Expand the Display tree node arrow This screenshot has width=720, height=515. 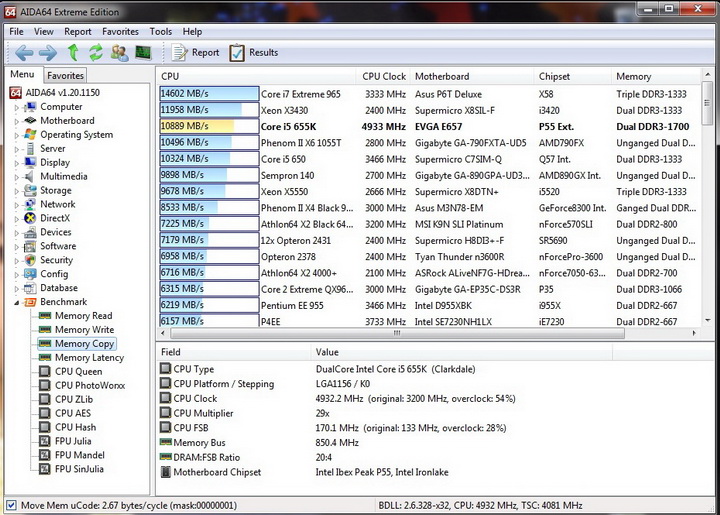[17, 163]
